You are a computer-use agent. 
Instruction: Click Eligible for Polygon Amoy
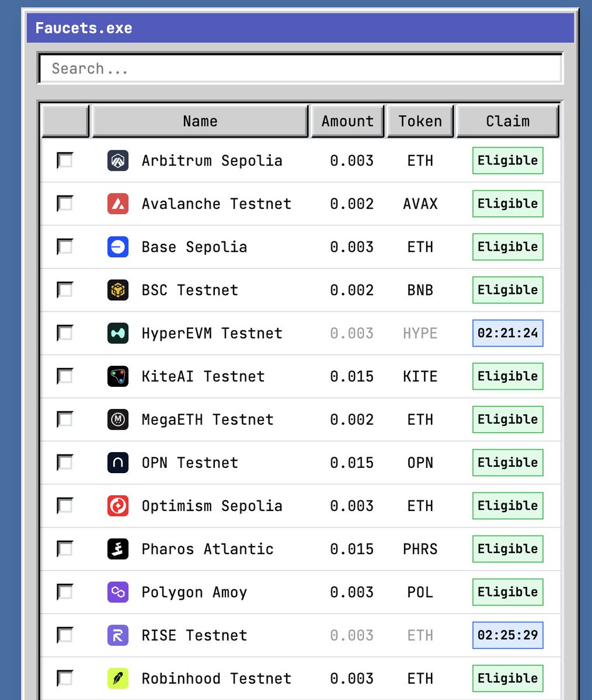coord(508,592)
